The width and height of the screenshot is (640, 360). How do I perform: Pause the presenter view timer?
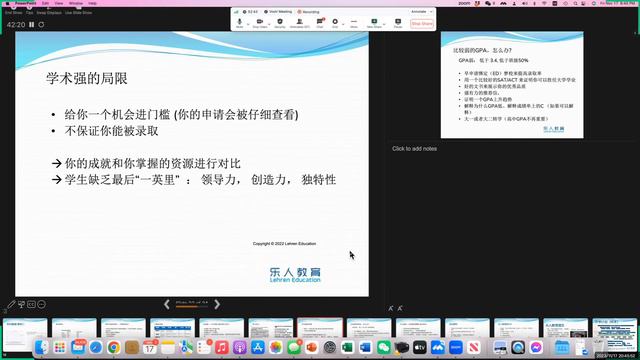click(31, 24)
